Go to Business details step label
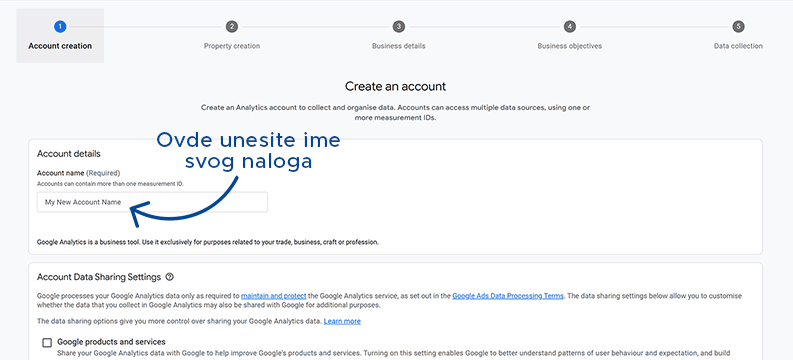 [399, 46]
